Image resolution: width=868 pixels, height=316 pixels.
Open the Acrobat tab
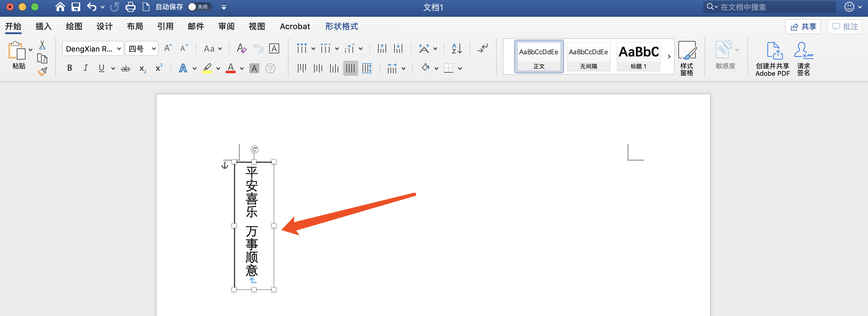295,26
